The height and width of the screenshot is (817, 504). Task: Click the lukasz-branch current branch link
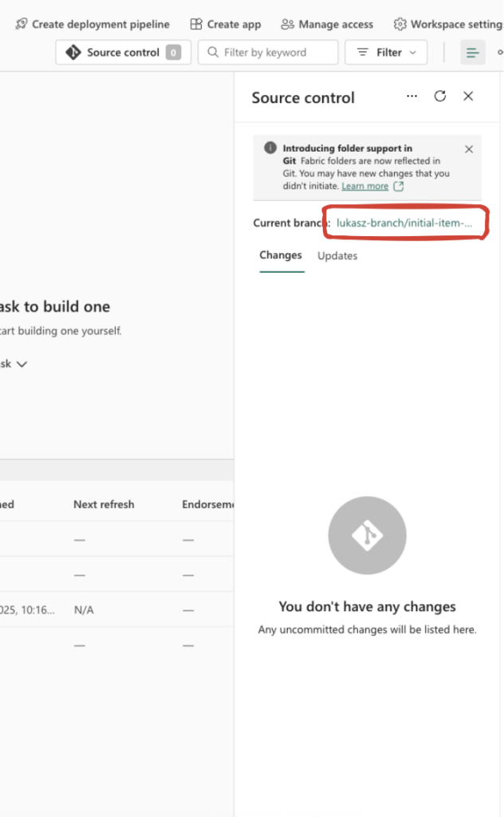tap(404, 223)
